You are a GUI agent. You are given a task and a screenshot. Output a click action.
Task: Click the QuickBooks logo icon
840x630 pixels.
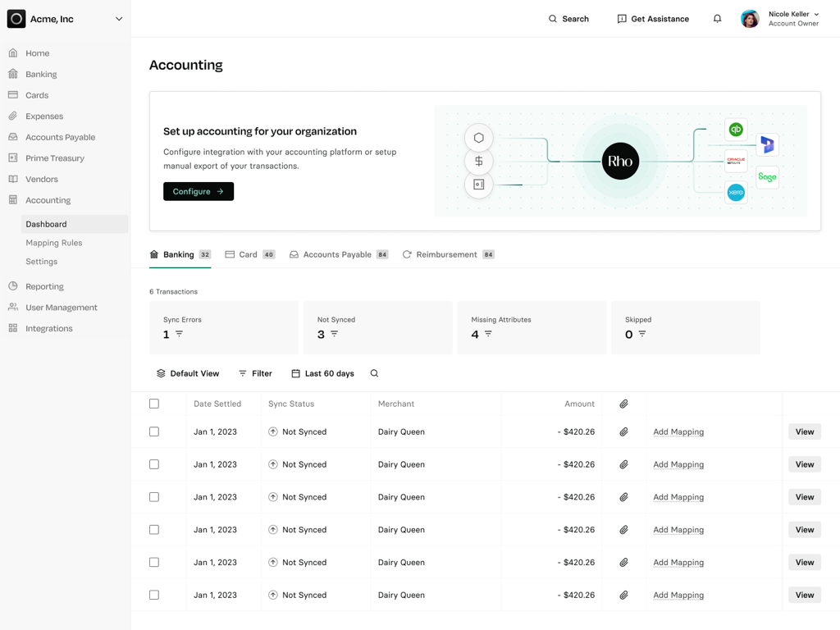[x=736, y=129]
